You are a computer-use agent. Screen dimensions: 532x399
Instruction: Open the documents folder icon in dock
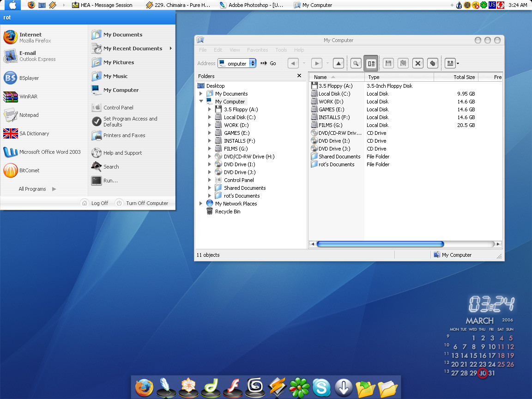[x=387, y=389]
